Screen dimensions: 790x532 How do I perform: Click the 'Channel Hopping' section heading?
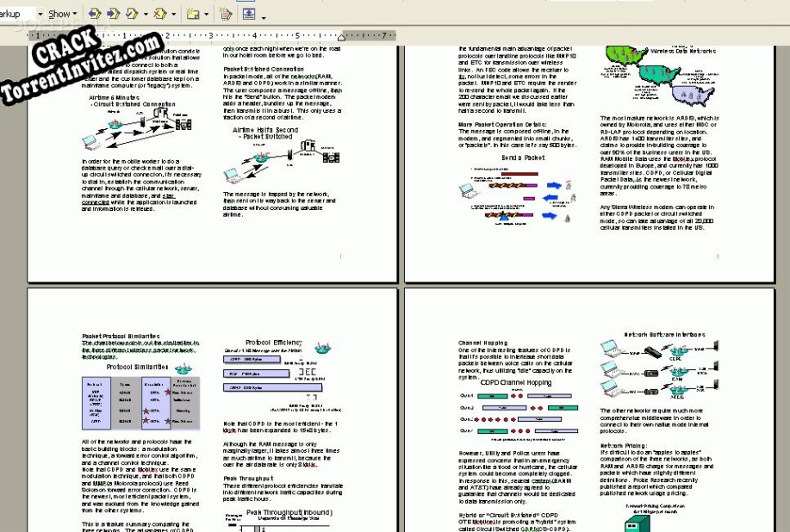pyautogui.click(x=482, y=343)
